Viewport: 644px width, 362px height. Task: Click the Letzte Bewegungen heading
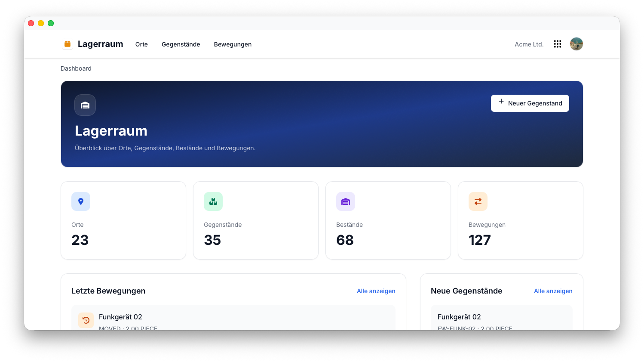click(108, 291)
